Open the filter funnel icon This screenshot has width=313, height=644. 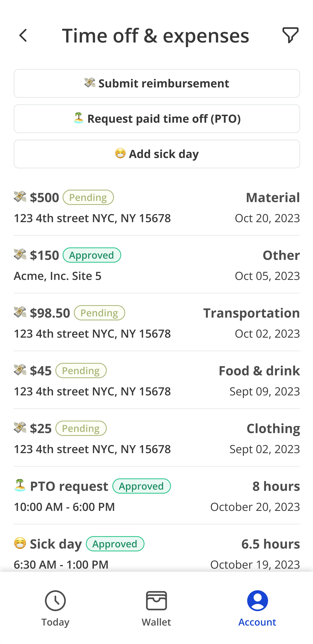[290, 35]
